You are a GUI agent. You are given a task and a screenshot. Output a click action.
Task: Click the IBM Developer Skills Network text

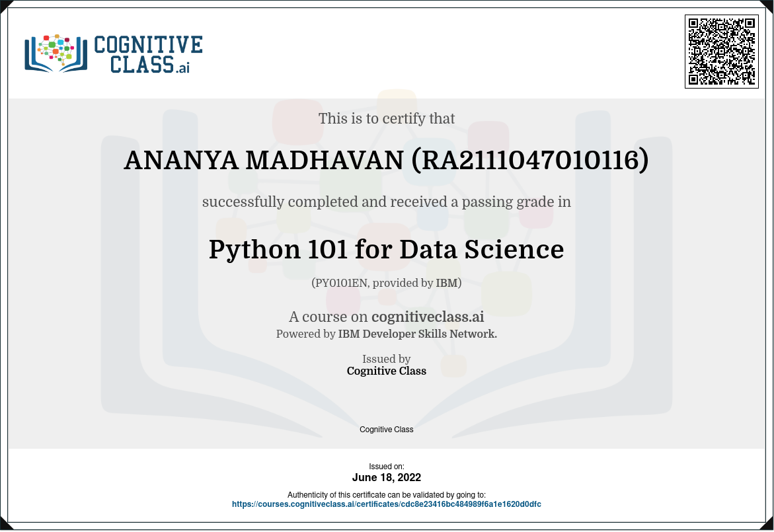point(416,334)
